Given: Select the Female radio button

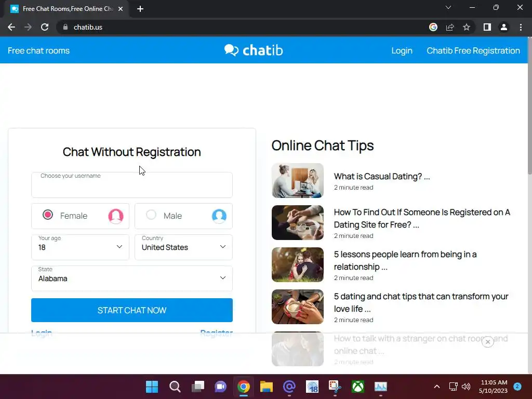Looking at the screenshot, I should 48,215.
